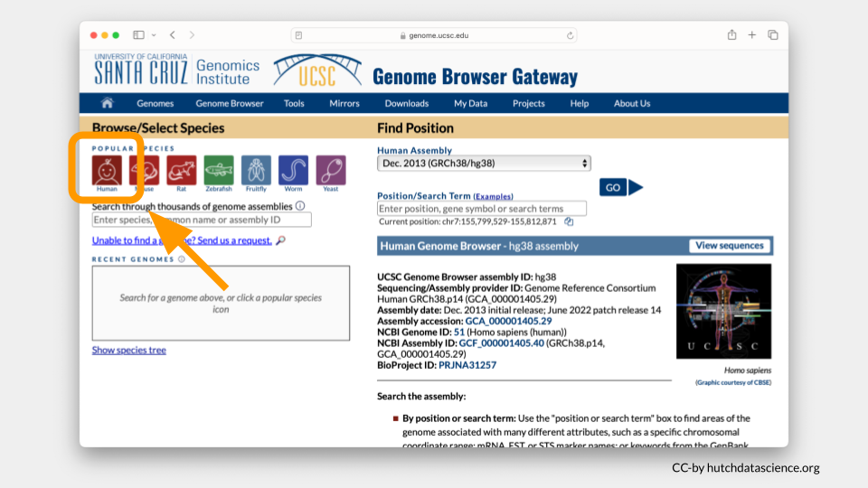Expand the sidebar options chevron
Image resolution: width=868 pixels, height=488 pixels.
[x=154, y=35]
